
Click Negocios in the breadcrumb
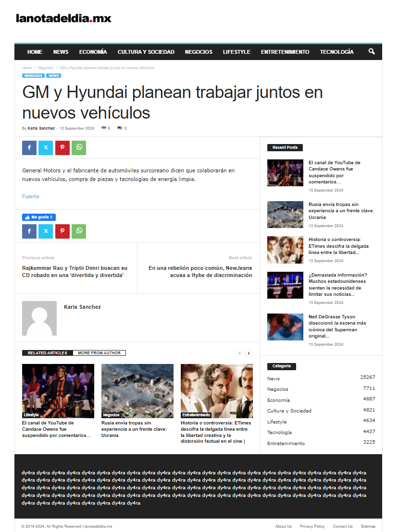pos(46,68)
